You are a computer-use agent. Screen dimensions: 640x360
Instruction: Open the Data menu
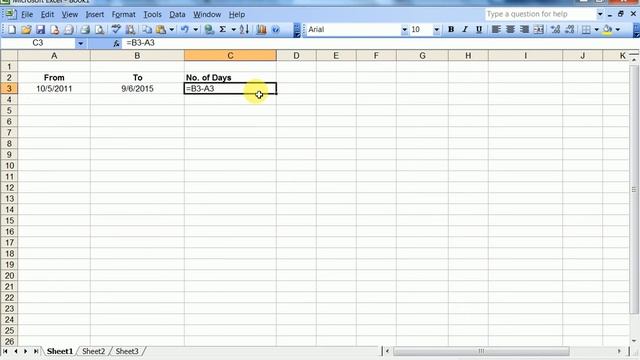point(177,14)
